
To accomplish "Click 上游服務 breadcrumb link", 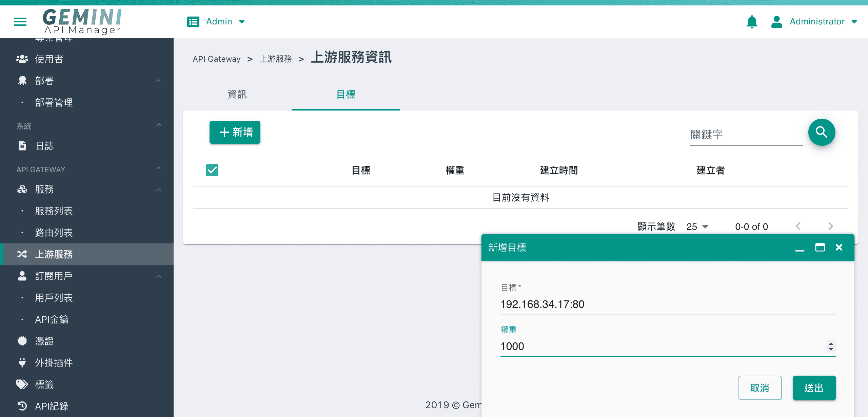I will pyautogui.click(x=276, y=59).
